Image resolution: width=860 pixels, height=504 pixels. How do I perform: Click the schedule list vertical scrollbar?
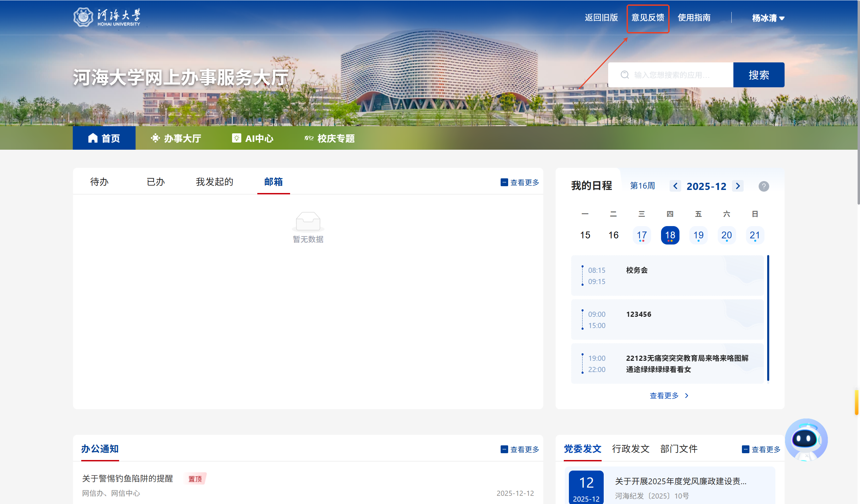pos(768,318)
